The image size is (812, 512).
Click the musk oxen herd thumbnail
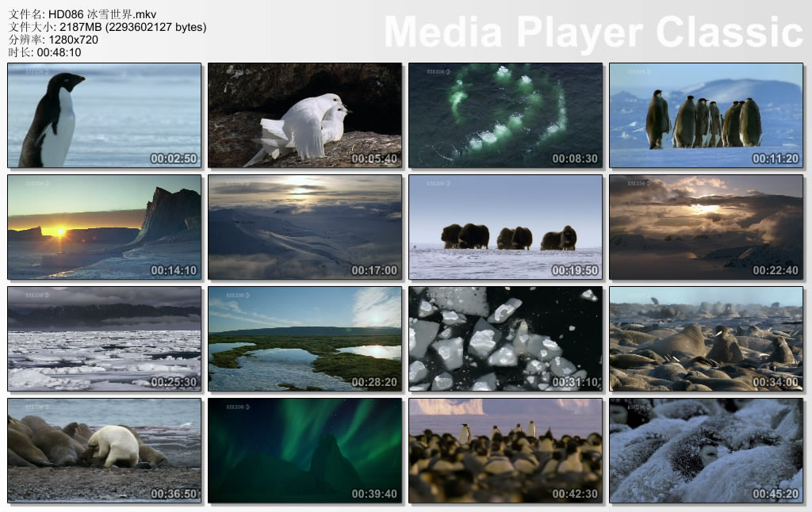505,227
